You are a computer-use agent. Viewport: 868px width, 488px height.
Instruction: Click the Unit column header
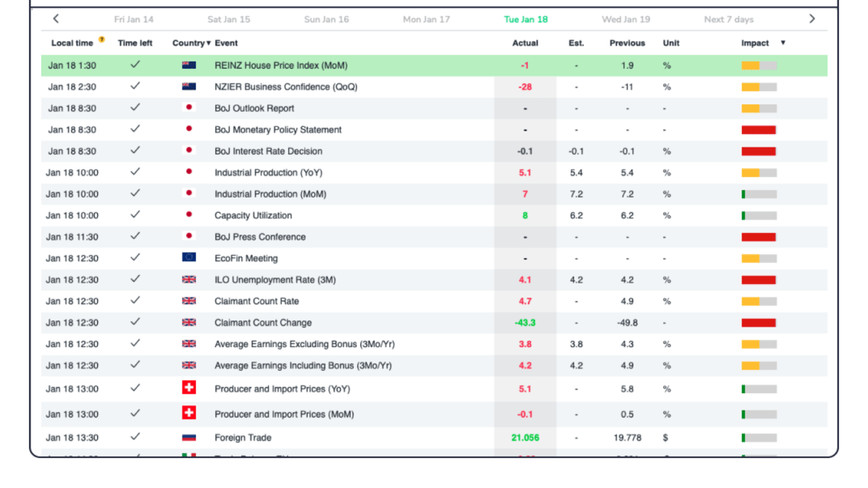pos(671,43)
